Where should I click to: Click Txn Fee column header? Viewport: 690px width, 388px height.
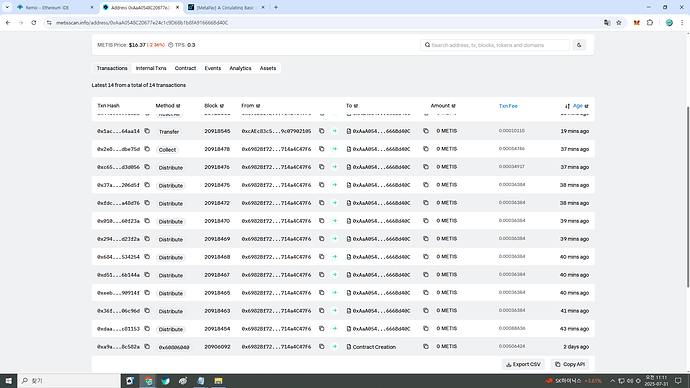[x=508, y=106]
